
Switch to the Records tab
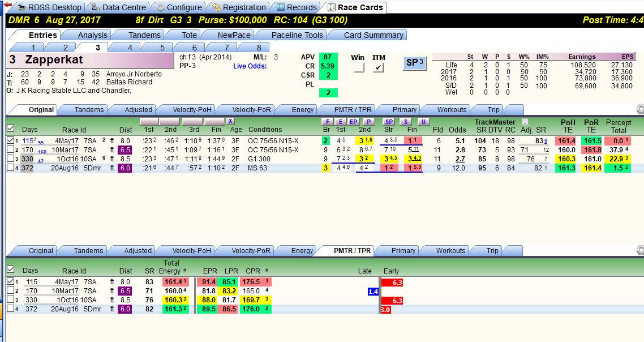[297, 7]
